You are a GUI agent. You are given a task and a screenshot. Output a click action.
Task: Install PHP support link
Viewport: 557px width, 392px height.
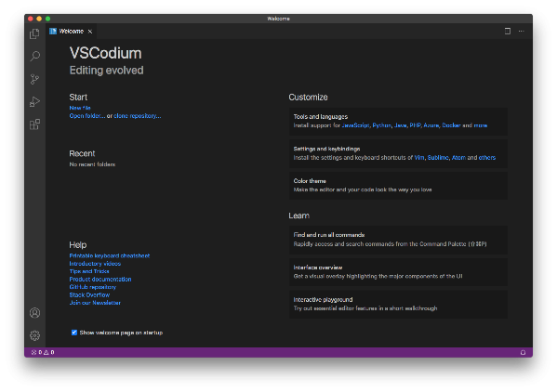point(415,125)
